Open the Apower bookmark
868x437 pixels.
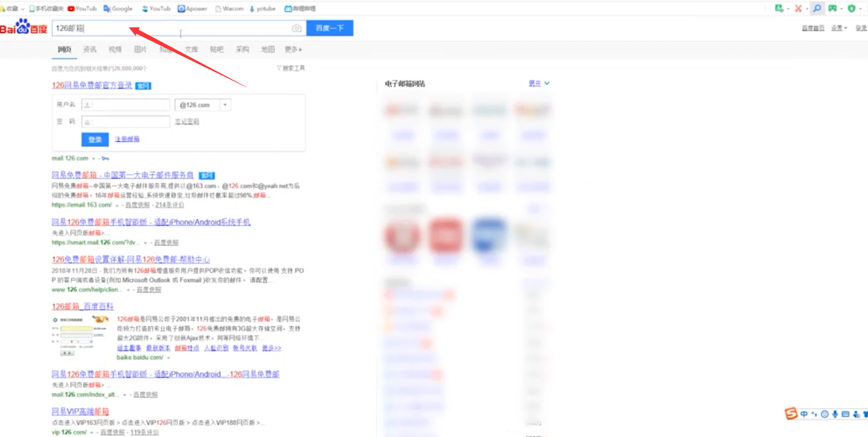click(193, 9)
